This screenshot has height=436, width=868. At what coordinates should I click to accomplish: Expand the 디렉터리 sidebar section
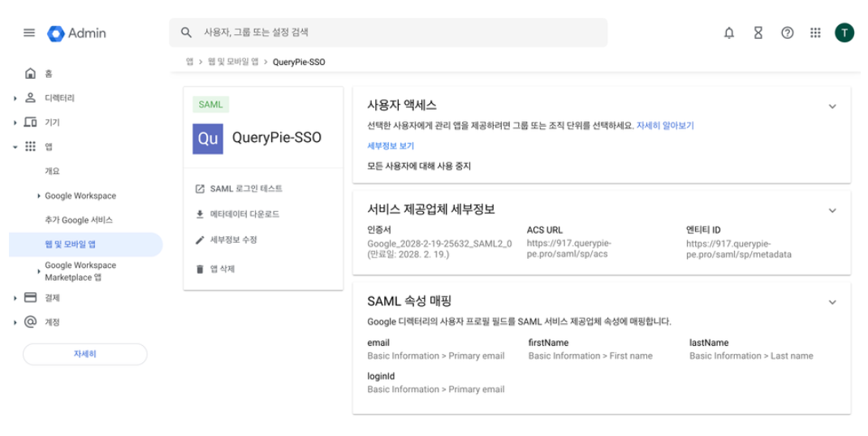(15, 98)
